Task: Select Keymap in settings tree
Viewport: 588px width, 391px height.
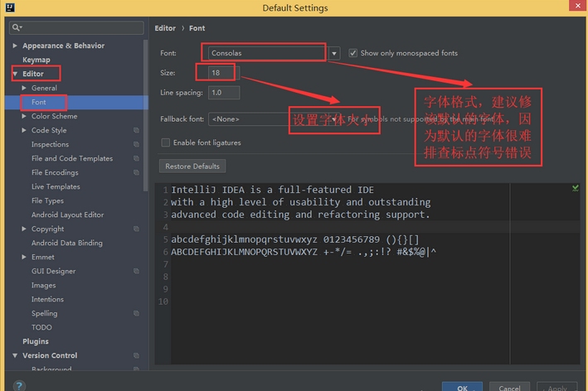Action: pyautogui.click(x=36, y=60)
